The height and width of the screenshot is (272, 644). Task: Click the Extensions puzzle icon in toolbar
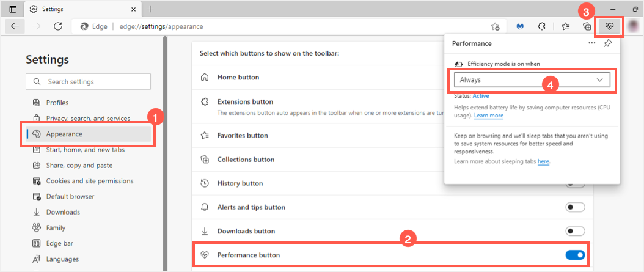[541, 26]
